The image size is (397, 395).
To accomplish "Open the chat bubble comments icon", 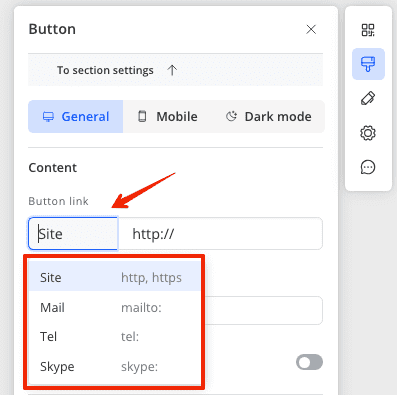I will 368,167.
